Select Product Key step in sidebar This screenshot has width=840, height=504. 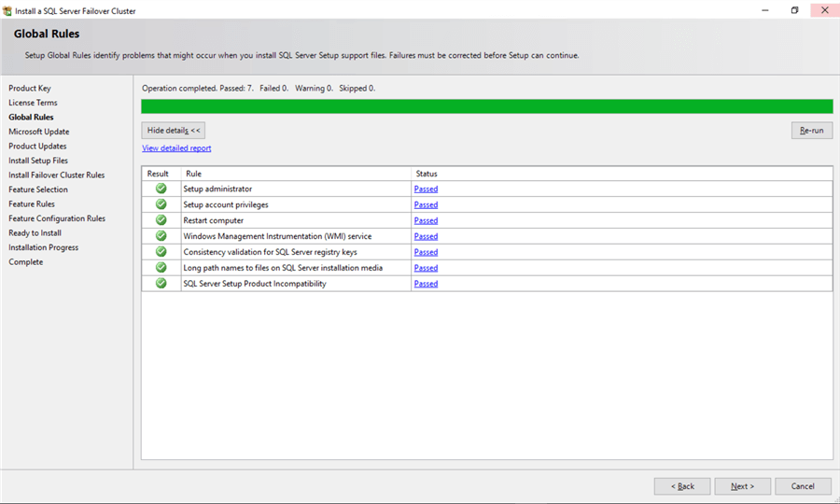[30, 88]
